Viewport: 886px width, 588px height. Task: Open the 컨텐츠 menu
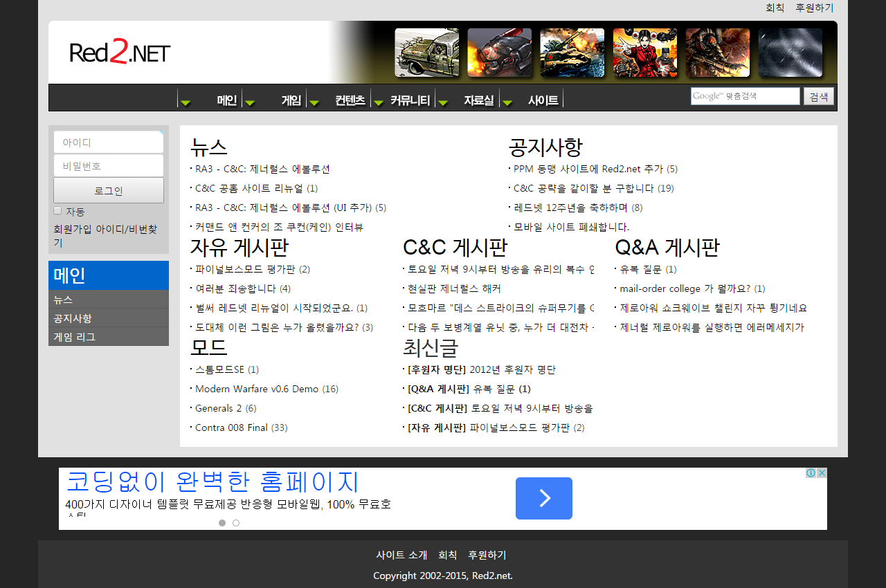pos(350,100)
